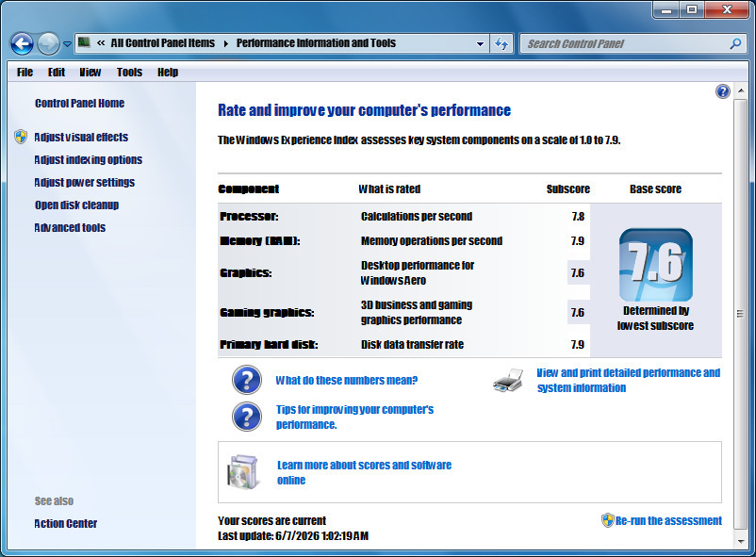Click question icon beside What do these numbers mean
756x557 pixels.
[x=247, y=380]
